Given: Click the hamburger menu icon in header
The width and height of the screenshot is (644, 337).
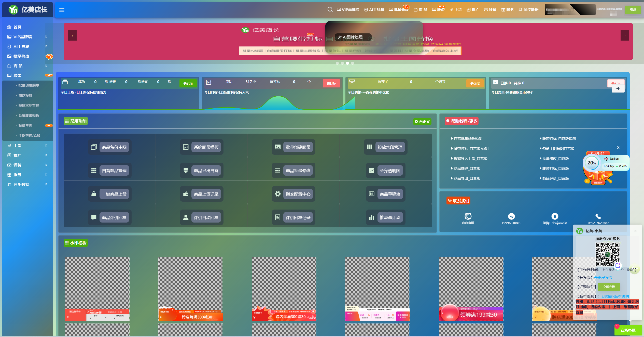Looking at the screenshot, I should coord(62,10).
